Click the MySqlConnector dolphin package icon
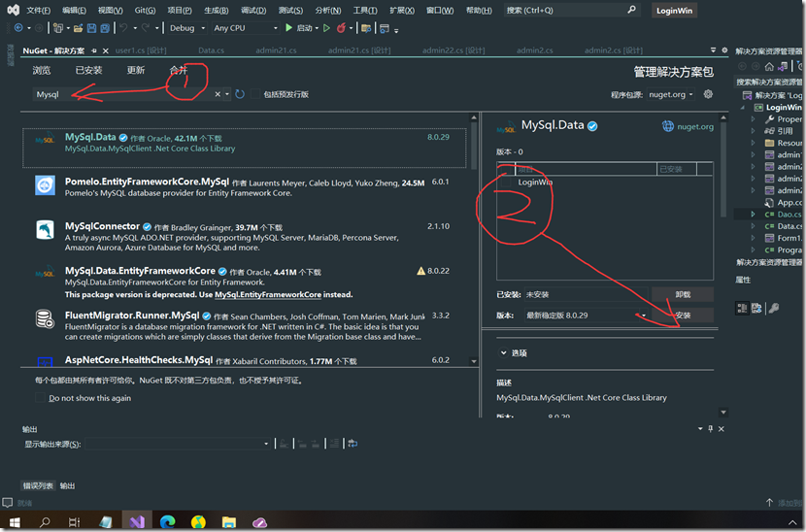The height and width of the screenshot is (532, 806). [45, 230]
